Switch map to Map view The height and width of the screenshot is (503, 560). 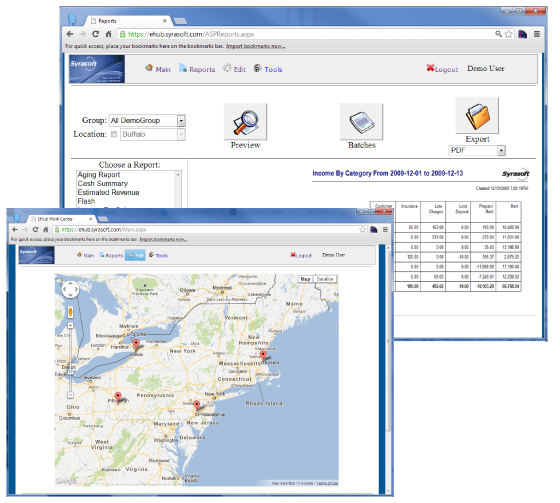[x=306, y=279]
